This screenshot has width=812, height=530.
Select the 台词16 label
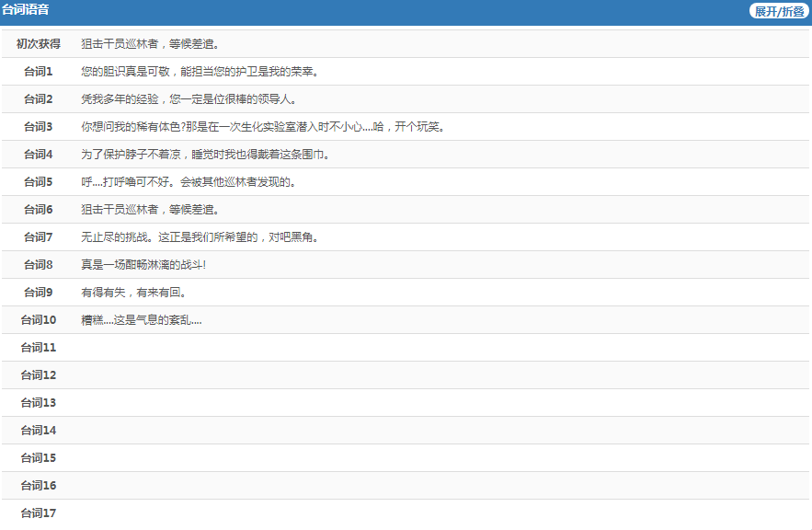(x=39, y=486)
